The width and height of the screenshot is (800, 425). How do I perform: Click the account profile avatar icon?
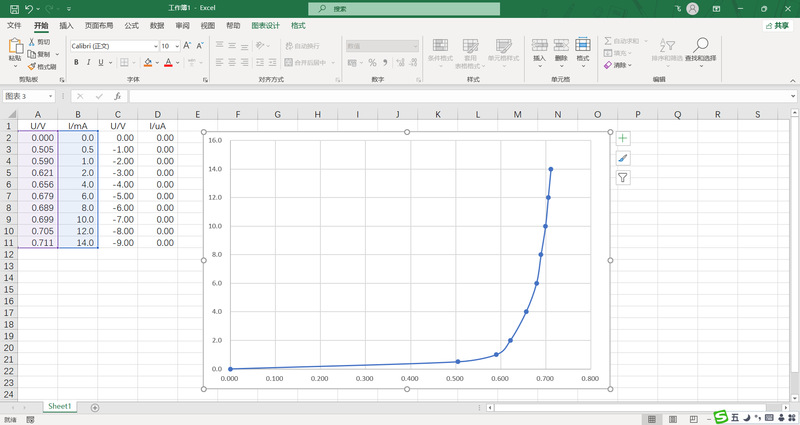point(692,9)
